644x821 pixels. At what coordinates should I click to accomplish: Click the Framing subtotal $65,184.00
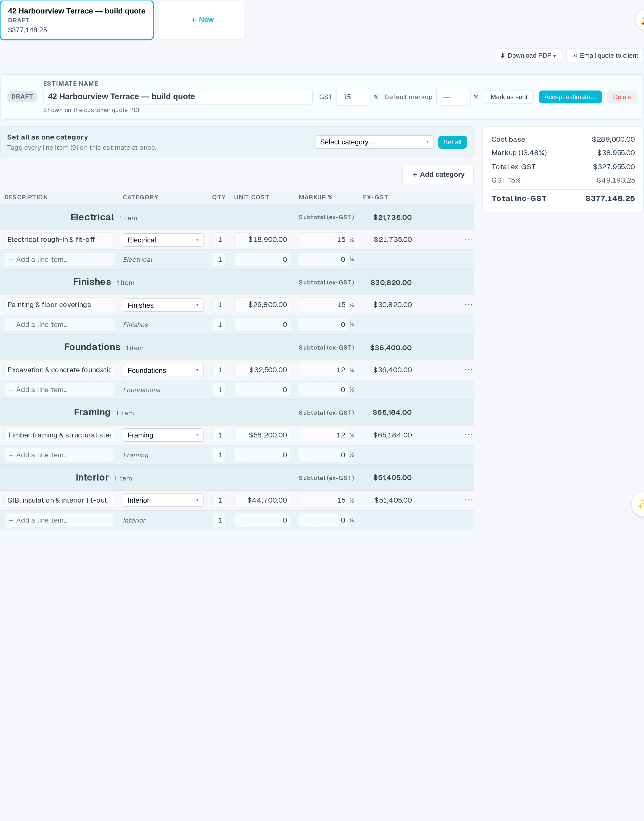pos(392,413)
